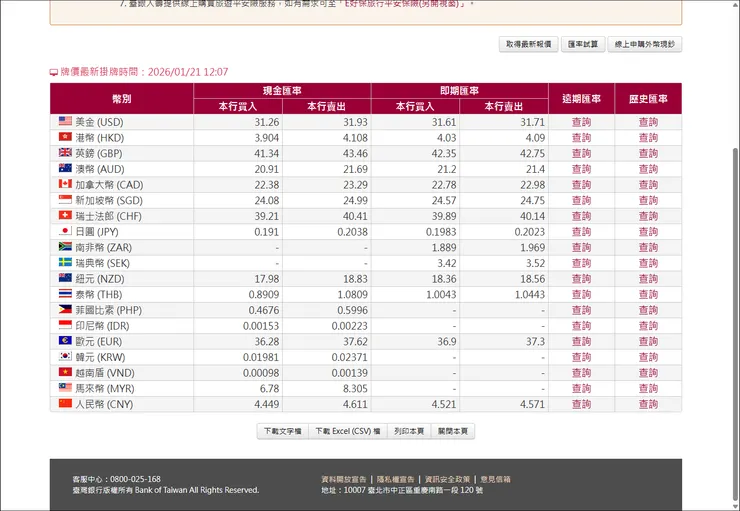Screen dimensions: 740x511
Task: Open 意見信箱 footer link
Action: [496, 479]
